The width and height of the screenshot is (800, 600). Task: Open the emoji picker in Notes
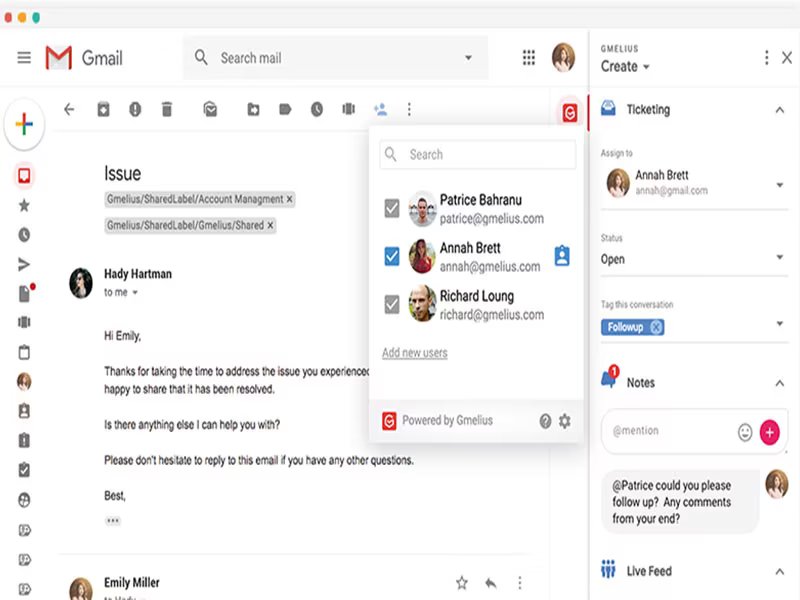coord(745,432)
